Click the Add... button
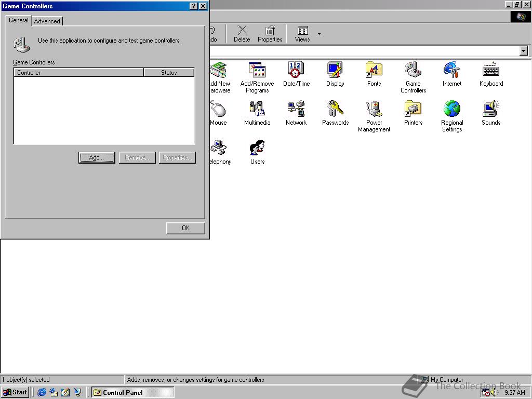Viewport: 532px width, 399px height. [97, 157]
